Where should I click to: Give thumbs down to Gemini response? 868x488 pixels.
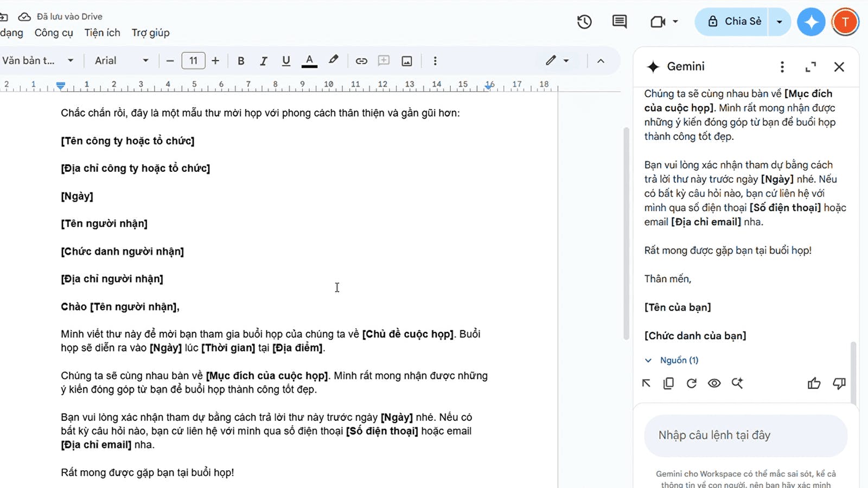(839, 384)
